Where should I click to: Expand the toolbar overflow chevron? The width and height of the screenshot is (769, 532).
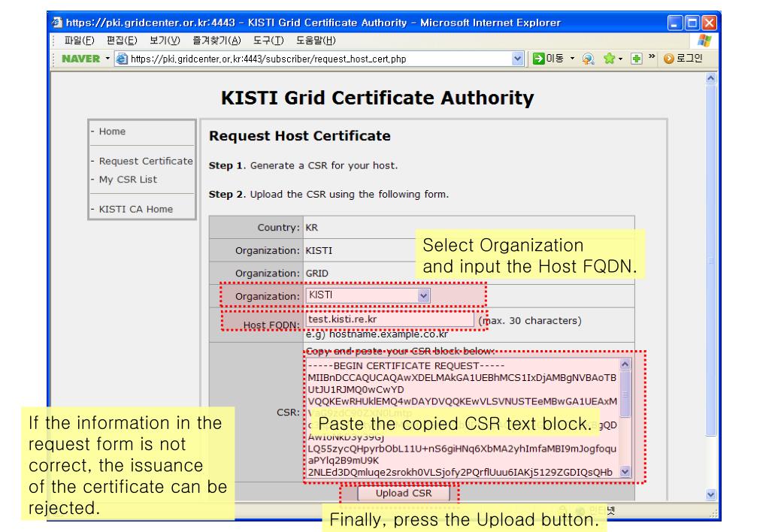coord(652,56)
